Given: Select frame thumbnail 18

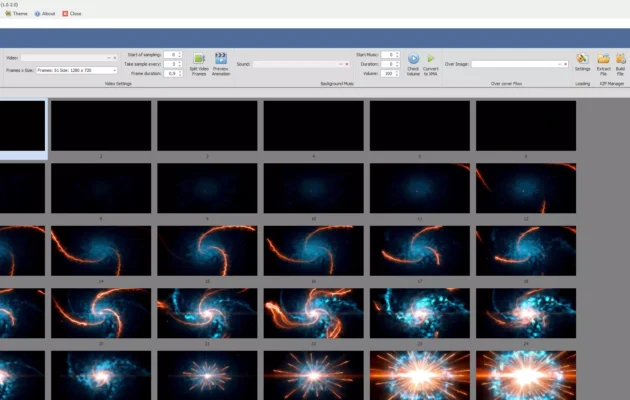Looking at the screenshot, I should pos(526,251).
